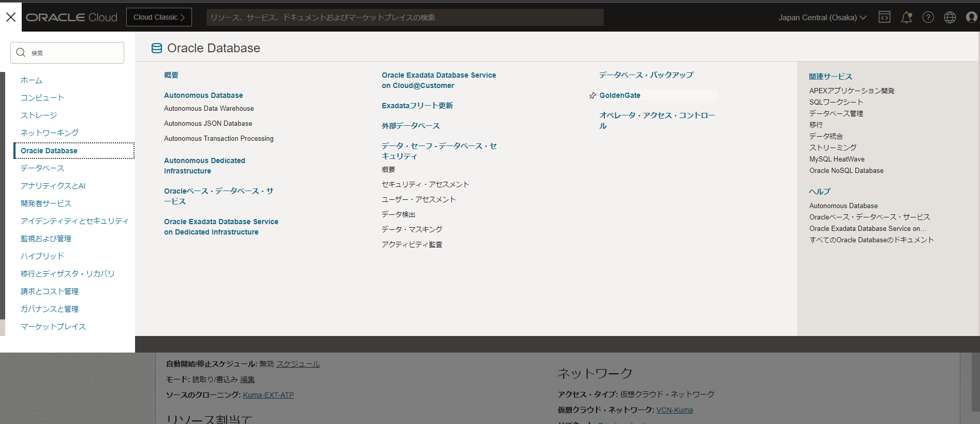
Task: Open Autonomous Transaction Processing
Action: coord(219,139)
